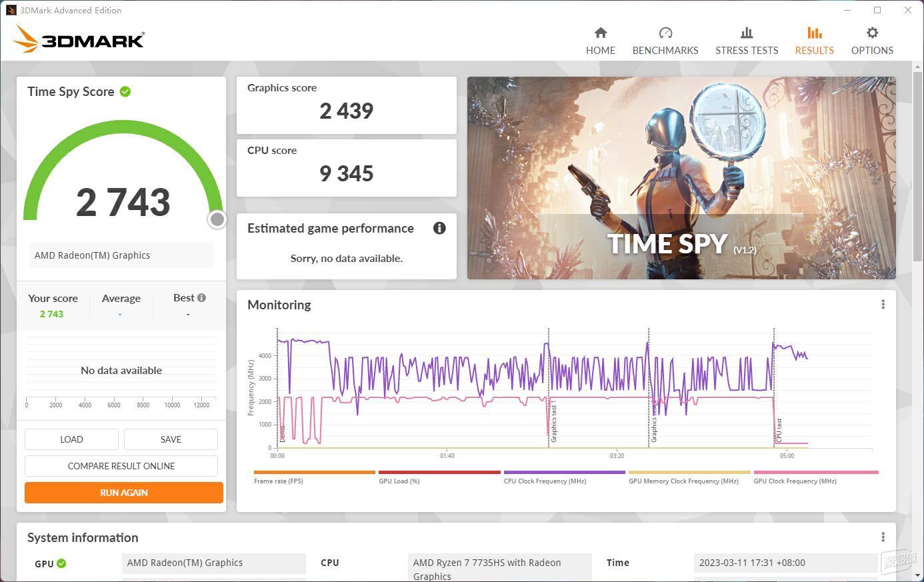This screenshot has width=924, height=582.
Task: Click the Time field 2023-03-11 17:31
Action: [785, 563]
